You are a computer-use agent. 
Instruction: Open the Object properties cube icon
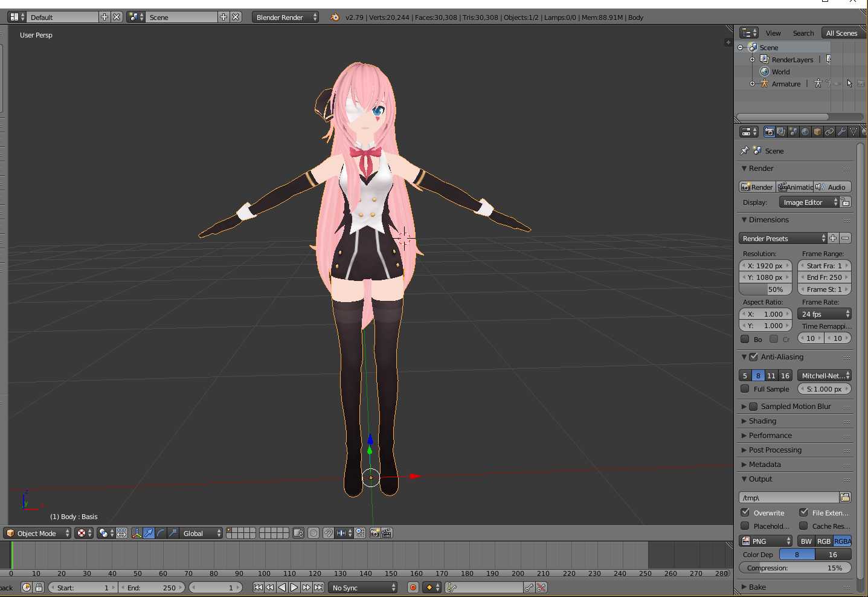[x=817, y=132]
